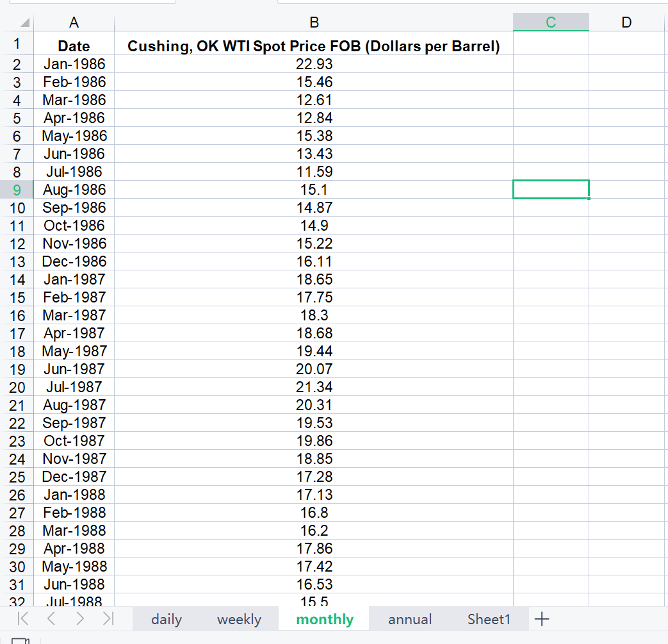This screenshot has height=644, width=668.
Task: Click cell containing Jan-1986
Action: (x=74, y=64)
